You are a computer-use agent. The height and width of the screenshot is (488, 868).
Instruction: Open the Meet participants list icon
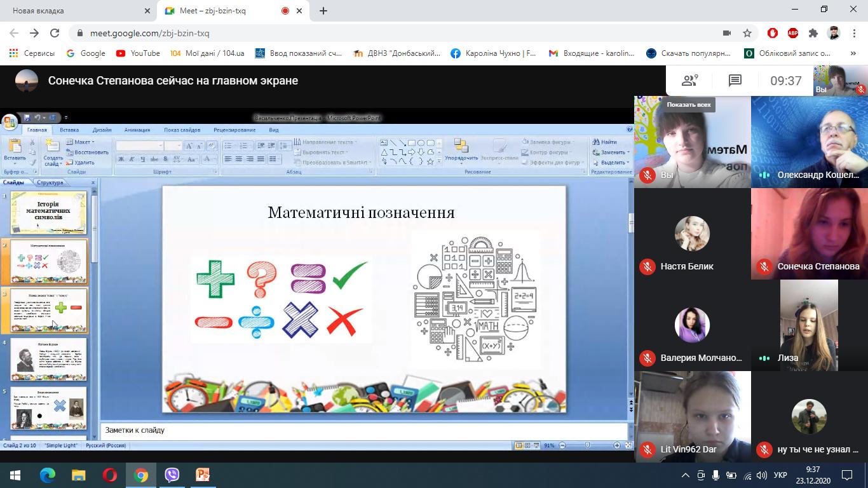(x=689, y=81)
